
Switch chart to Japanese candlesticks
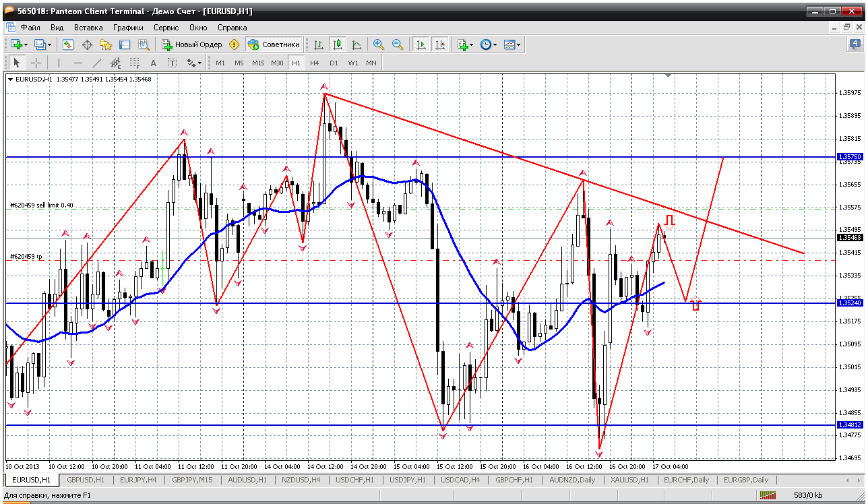tap(338, 44)
